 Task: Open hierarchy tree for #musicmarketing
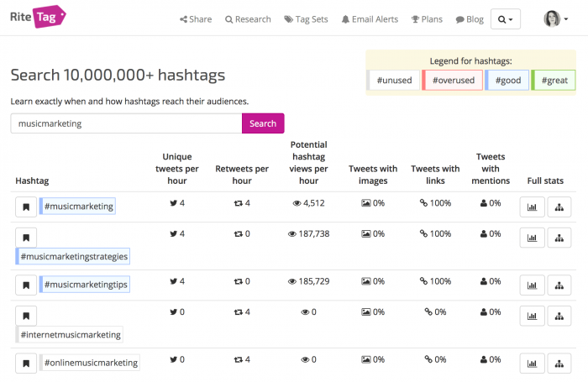[559, 207]
